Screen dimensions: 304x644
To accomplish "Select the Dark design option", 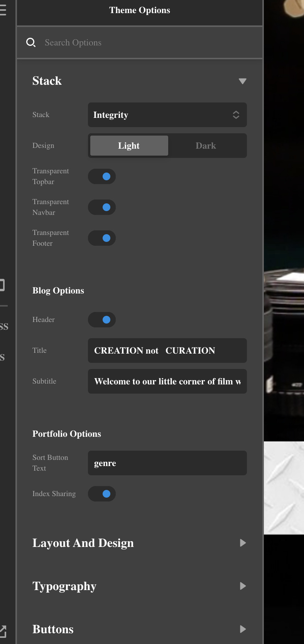I will coord(206,146).
